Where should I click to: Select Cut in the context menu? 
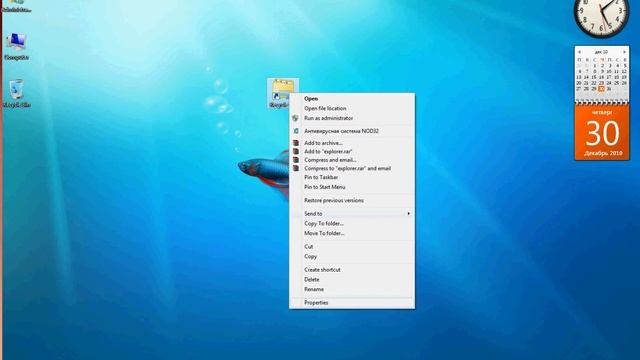(x=352, y=247)
